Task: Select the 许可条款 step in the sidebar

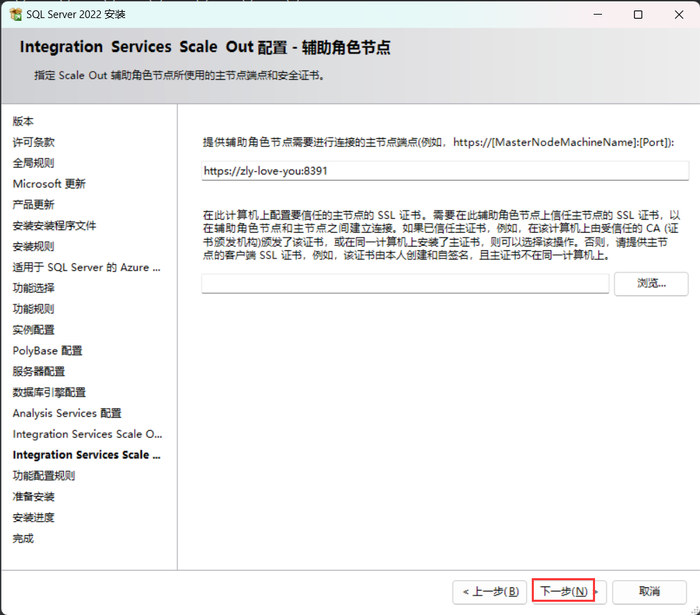Action: tap(33, 142)
